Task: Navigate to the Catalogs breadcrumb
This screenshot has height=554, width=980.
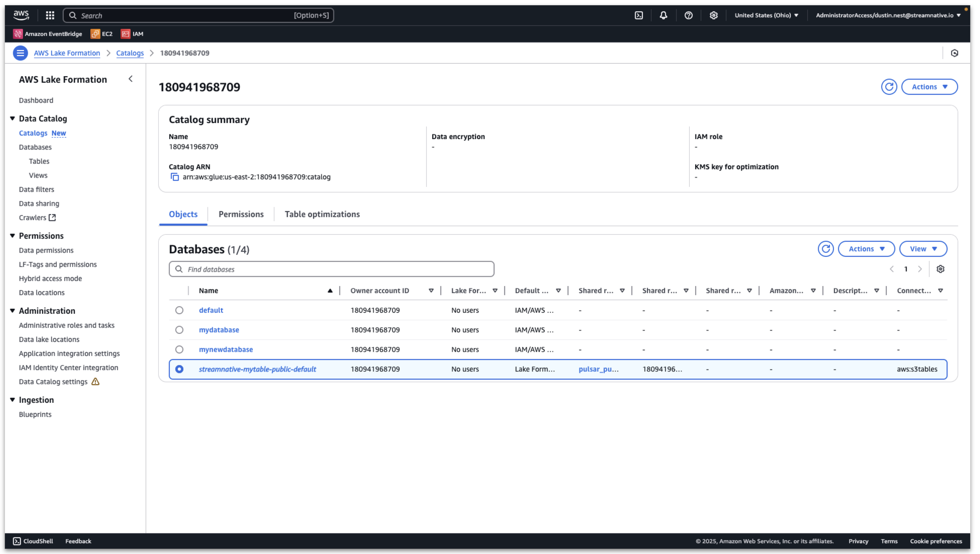Action: tap(130, 53)
